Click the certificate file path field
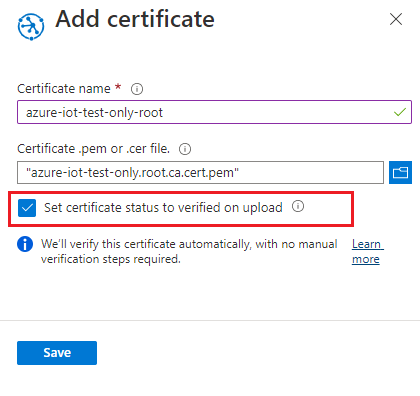The width and height of the screenshot is (420, 396). (x=200, y=172)
